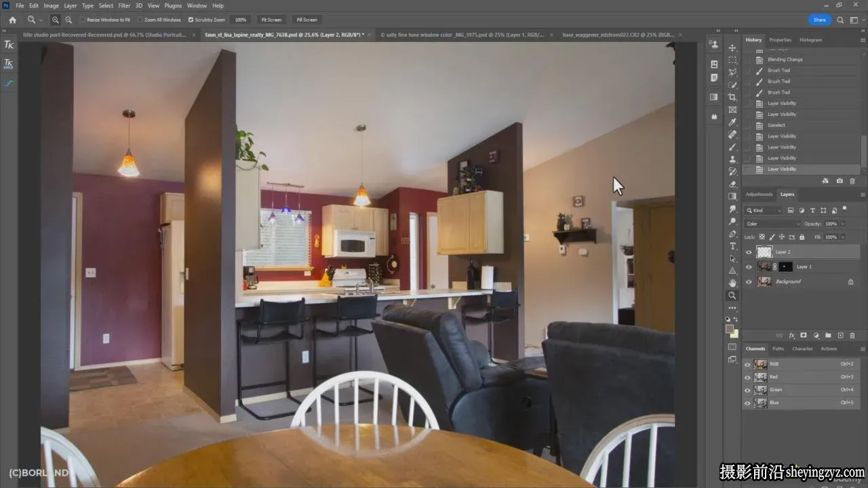Image resolution: width=868 pixels, height=488 pixels.
Task: Toggle Red channel visibility
Action: 747,377
